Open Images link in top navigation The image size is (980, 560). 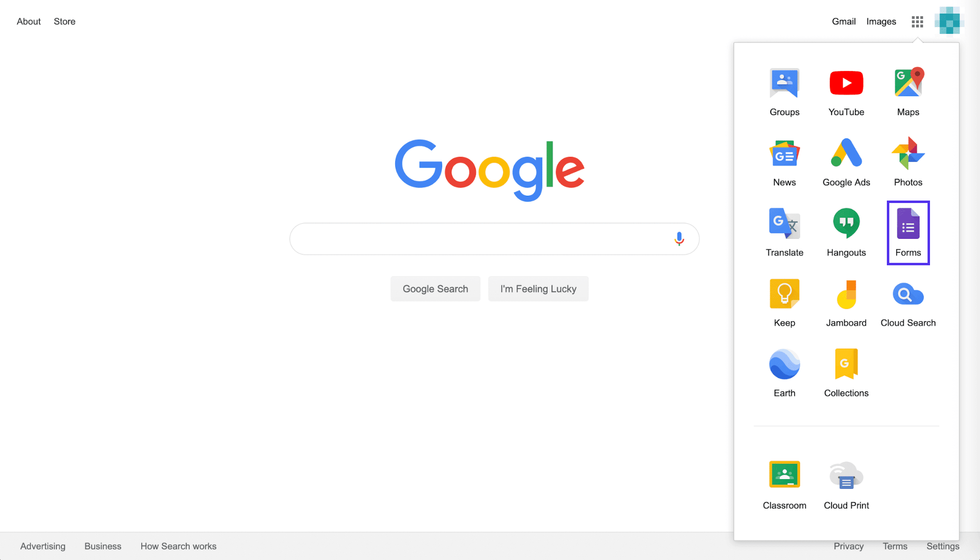click(880, 22)
